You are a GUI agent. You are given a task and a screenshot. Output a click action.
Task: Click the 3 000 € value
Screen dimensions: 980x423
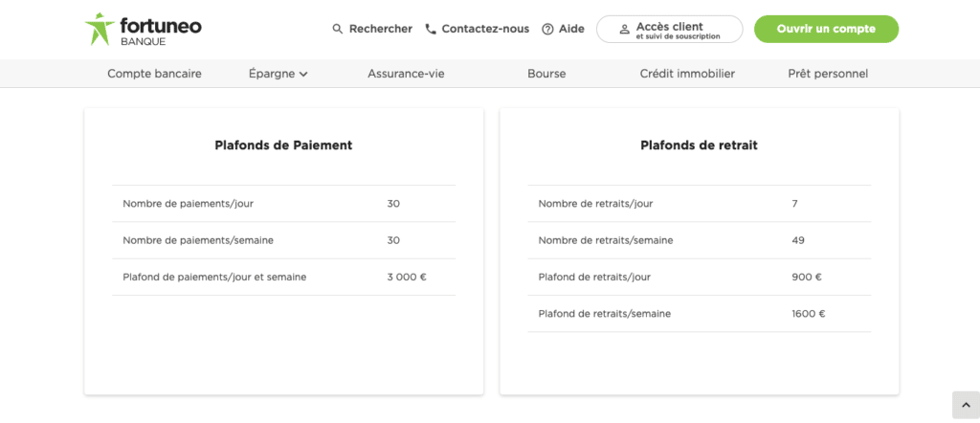point(407,277)
